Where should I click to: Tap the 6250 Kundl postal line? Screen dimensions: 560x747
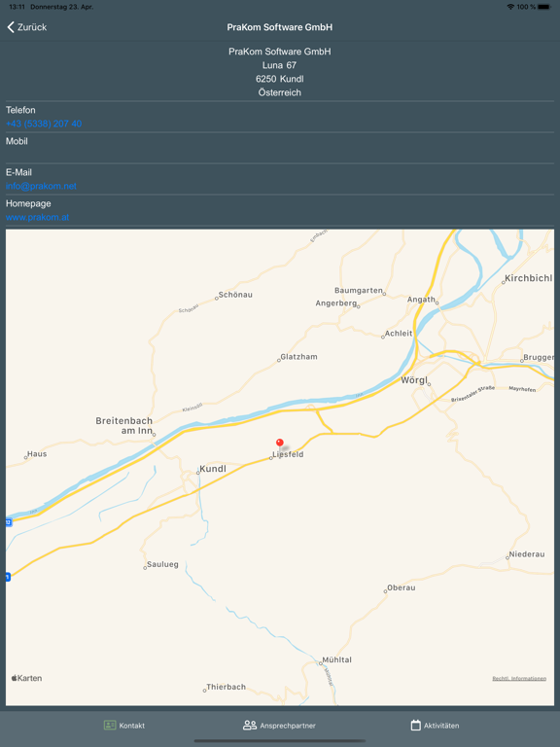(x=280, y=79)
